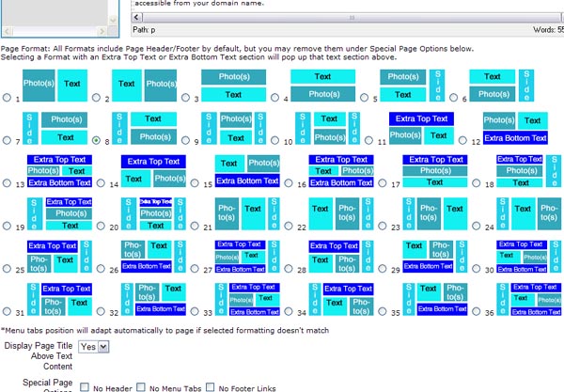Choose format 34 radio button
This screenshot has height=392, width=564.
point(289,311)
